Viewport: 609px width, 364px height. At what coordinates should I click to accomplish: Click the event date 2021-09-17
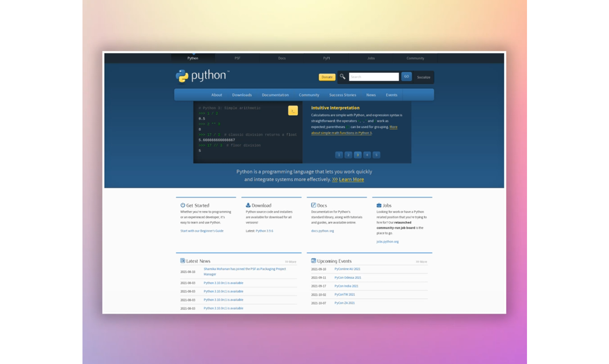point(318,286)
